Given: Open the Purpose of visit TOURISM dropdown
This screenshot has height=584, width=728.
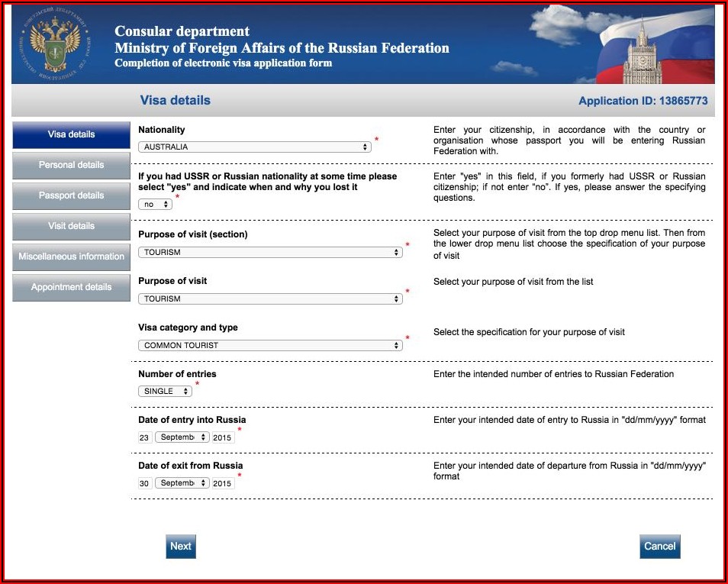Looking at the screenshot, I should [270, 298].
